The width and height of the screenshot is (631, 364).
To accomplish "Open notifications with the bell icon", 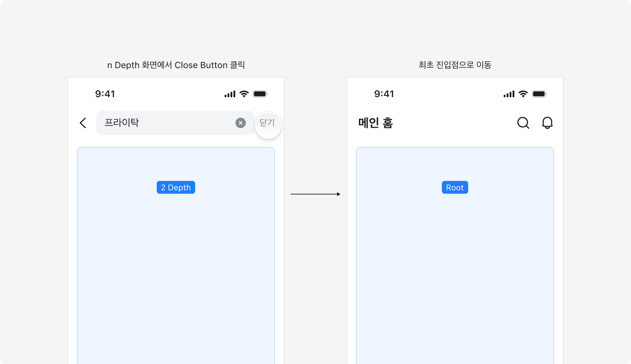I will pyautogui.click(x=547, y=123).
